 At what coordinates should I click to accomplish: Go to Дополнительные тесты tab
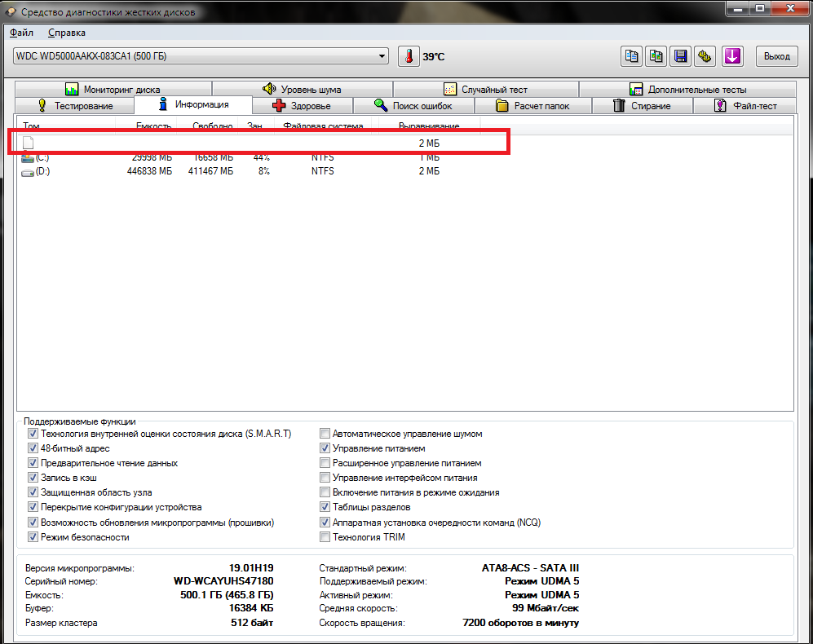click(687, 89)
